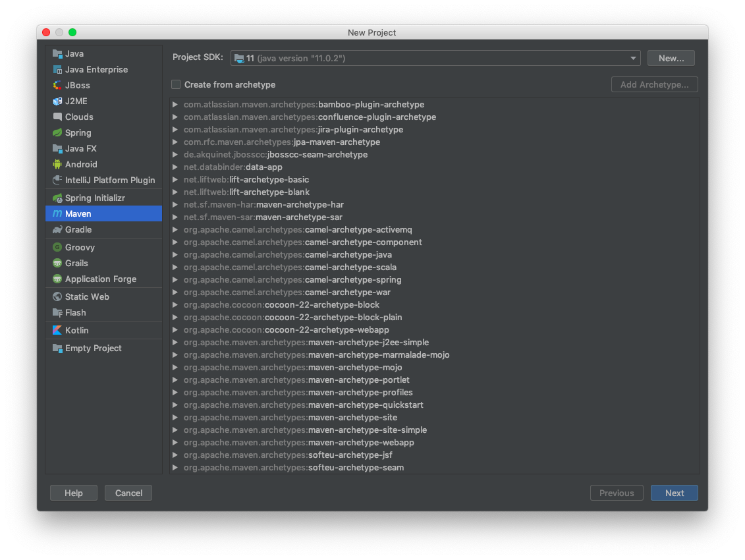Viewport: 745px width, 560px height.
Task: Select the Java project type icon
Action: coord(57,54)
